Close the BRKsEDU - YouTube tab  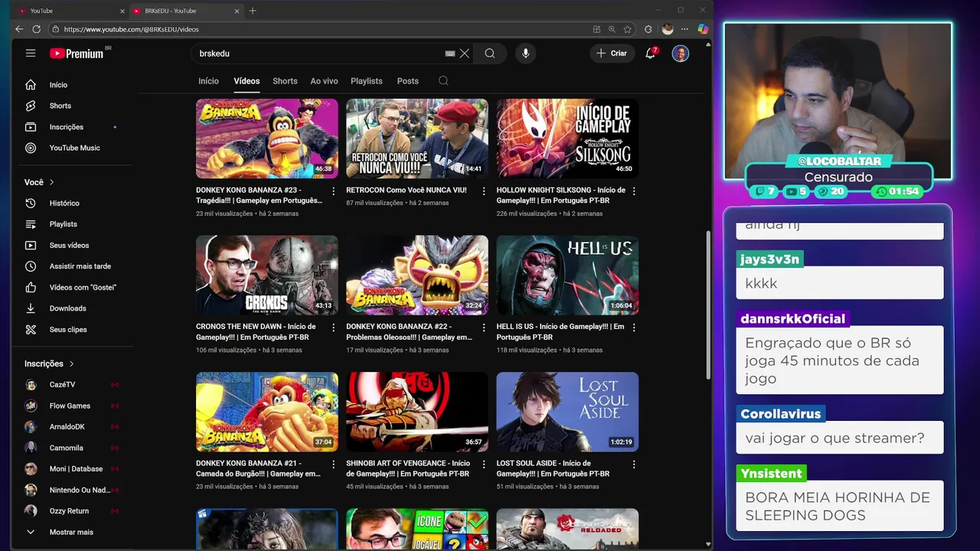[237, 11]
